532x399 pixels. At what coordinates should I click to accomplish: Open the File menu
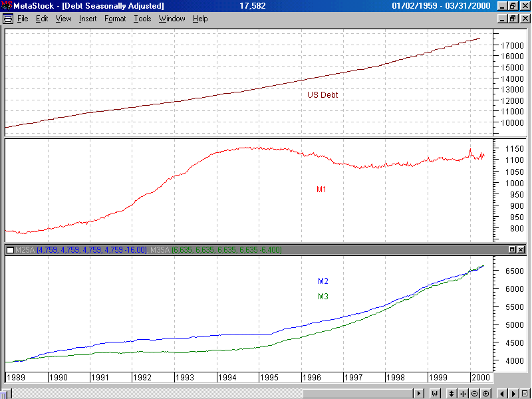pyautogui.click(x=23, y=19)
